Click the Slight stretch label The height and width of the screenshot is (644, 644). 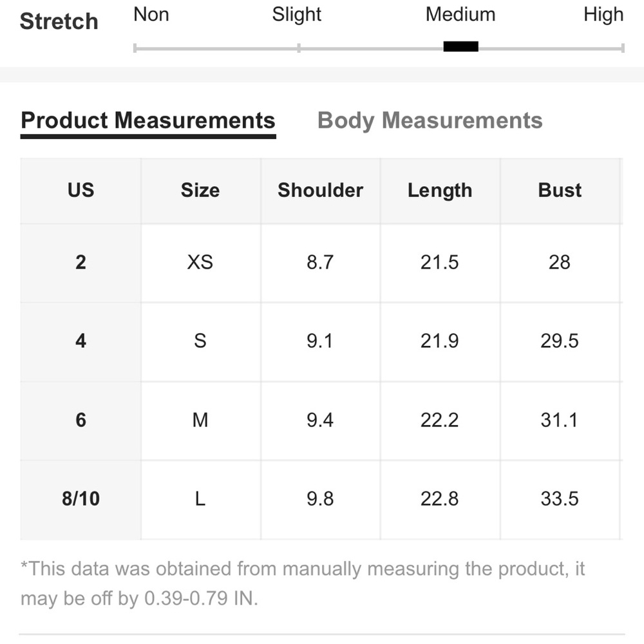[296, 15]
